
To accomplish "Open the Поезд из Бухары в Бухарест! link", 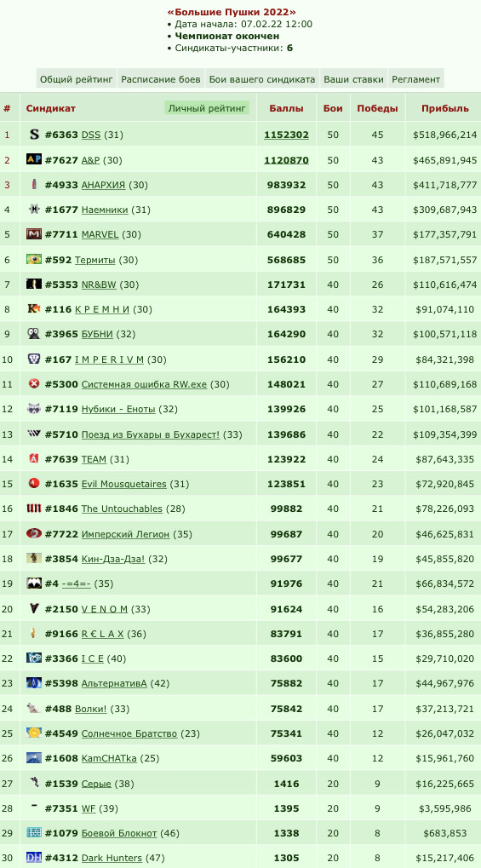I will (x=151, y=434).
